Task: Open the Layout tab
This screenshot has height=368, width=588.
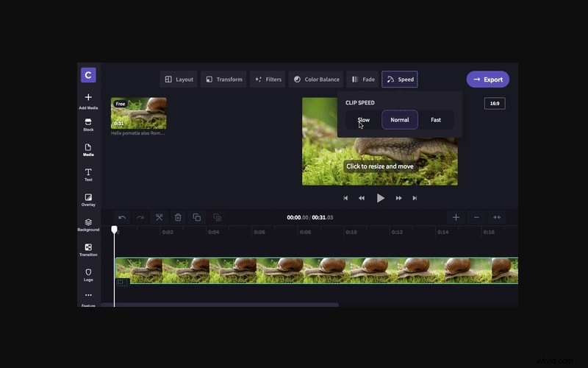Action: coord(179,79)
